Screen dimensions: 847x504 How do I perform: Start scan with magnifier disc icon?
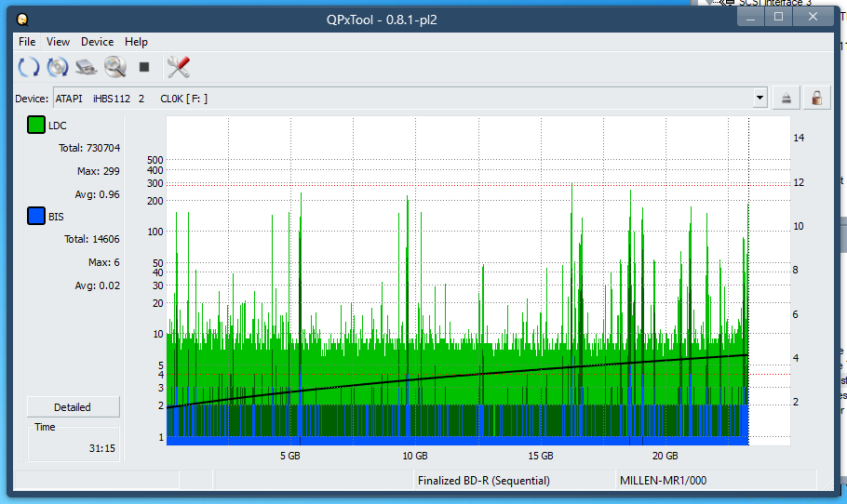115,67
